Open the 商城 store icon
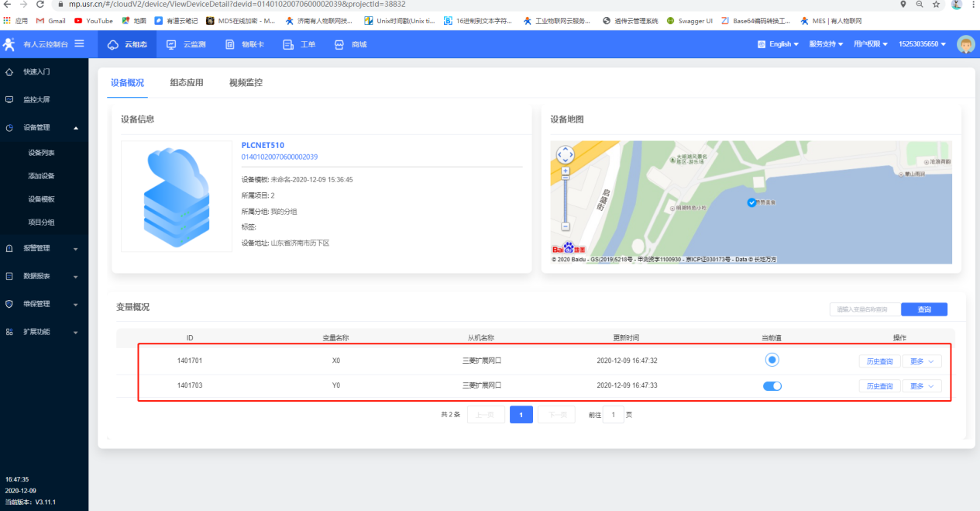 point(339,45)
